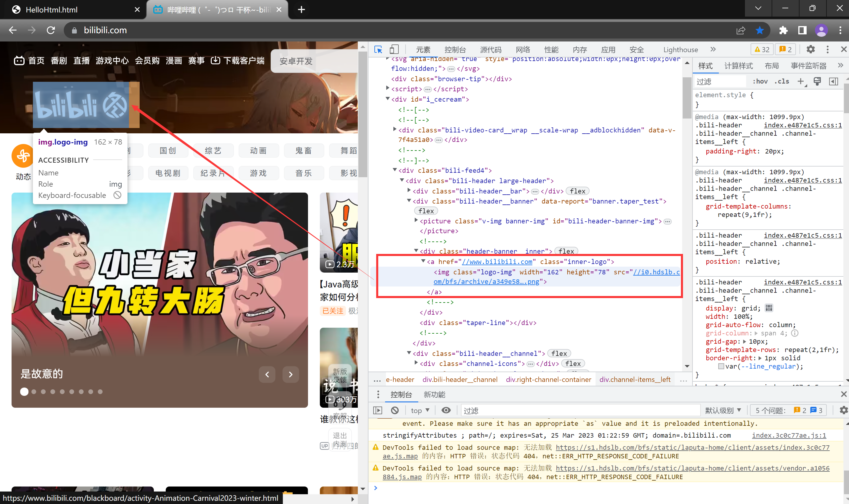Toggle flex badge beside header-banner__inner

[x=566, y=251]
